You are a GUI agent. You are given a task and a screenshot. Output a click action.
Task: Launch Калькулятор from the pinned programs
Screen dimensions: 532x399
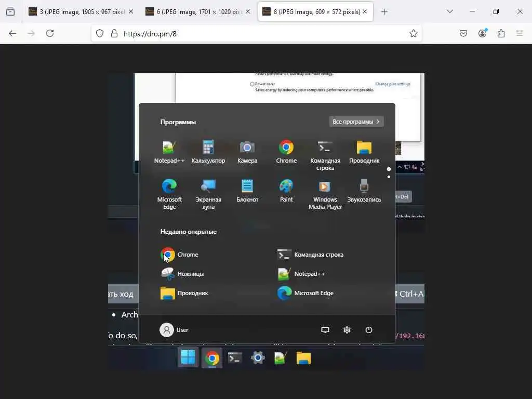(208, 151)
